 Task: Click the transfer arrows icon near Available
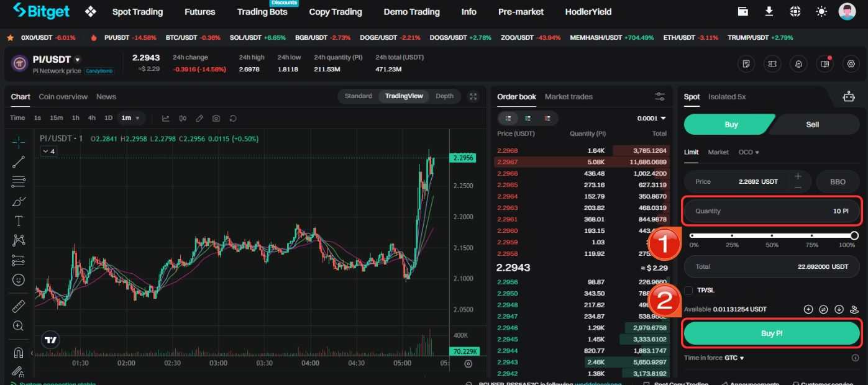tap(823, 309)
